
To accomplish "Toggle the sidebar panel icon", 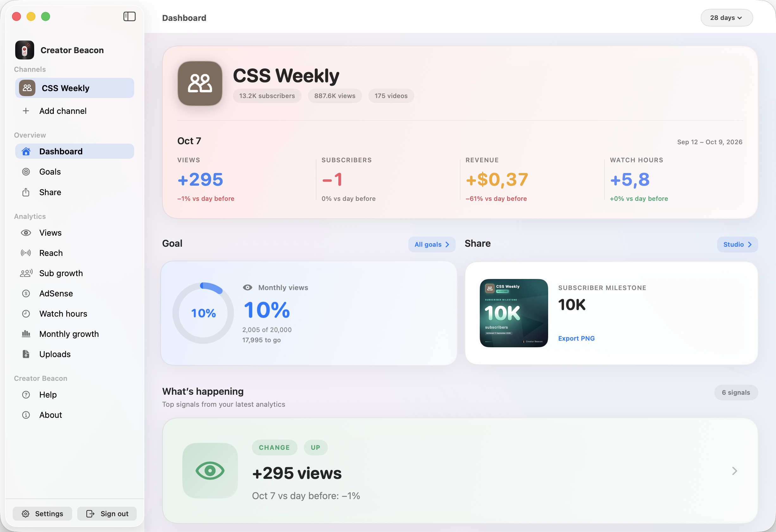I will click(x=129, y=16).
